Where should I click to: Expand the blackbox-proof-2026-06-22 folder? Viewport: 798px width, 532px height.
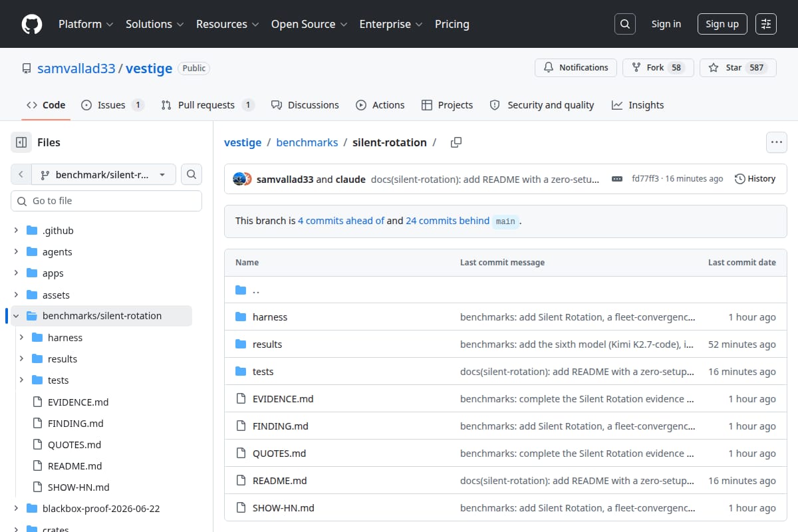tap(16, 509)
